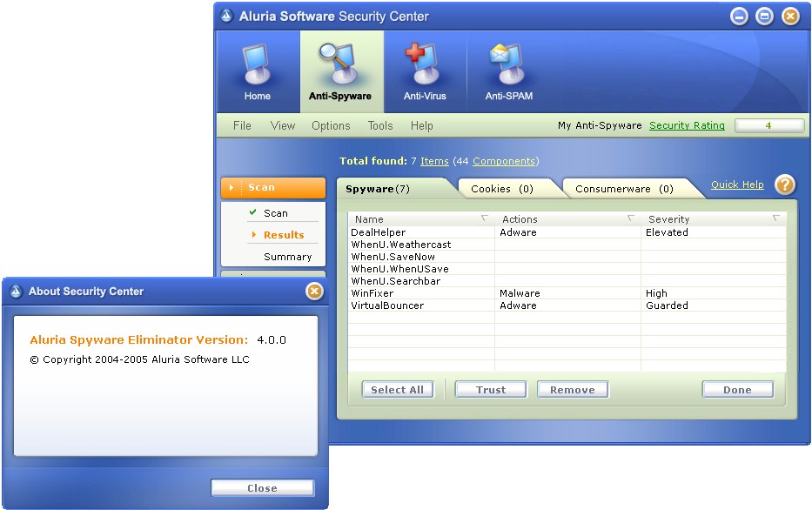Click the Trust button
Image resolution: width=812 pixels, height=510 pixels.
pos(491,390)
